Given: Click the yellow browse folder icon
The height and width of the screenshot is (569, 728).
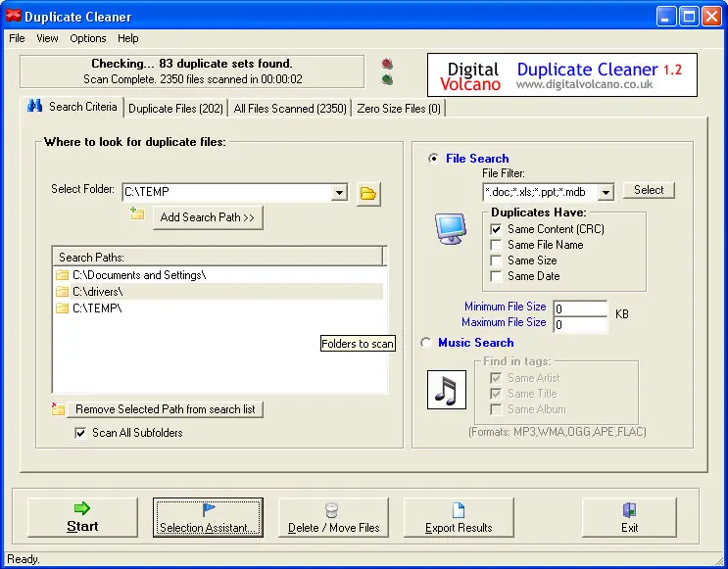Looking at the screenshot, I should (368, 193).
